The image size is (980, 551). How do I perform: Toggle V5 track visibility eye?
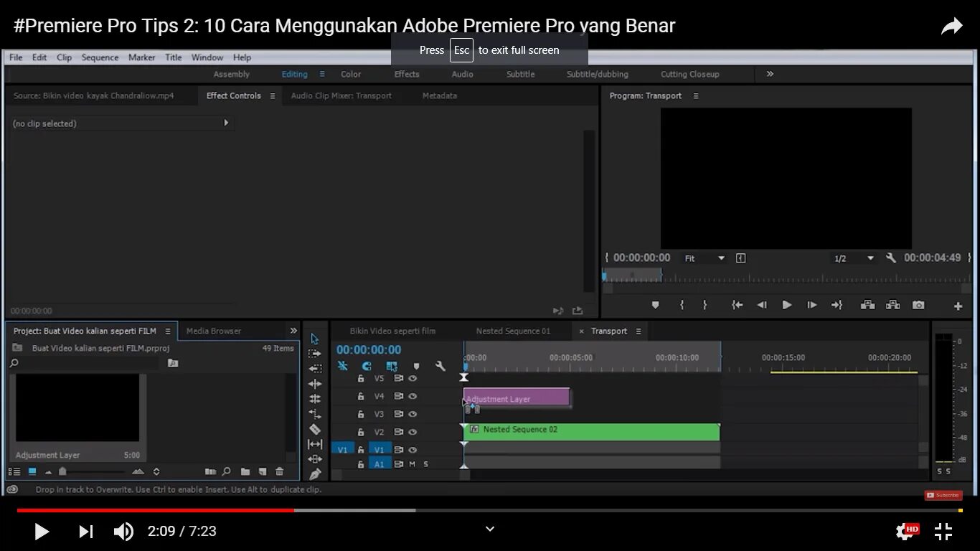tap(413, 378)
